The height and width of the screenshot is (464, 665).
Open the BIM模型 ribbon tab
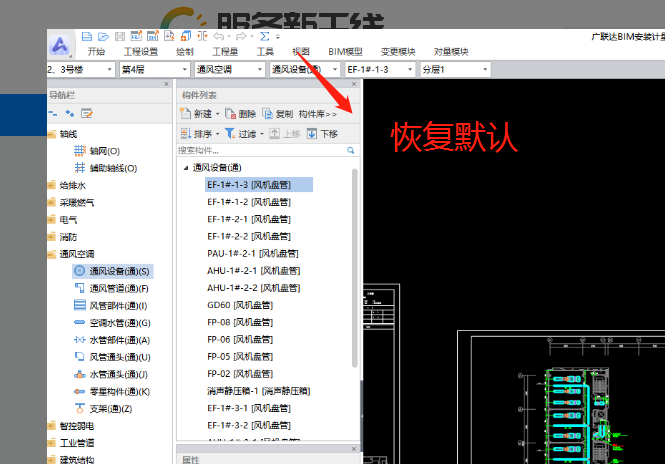(345, 52)
